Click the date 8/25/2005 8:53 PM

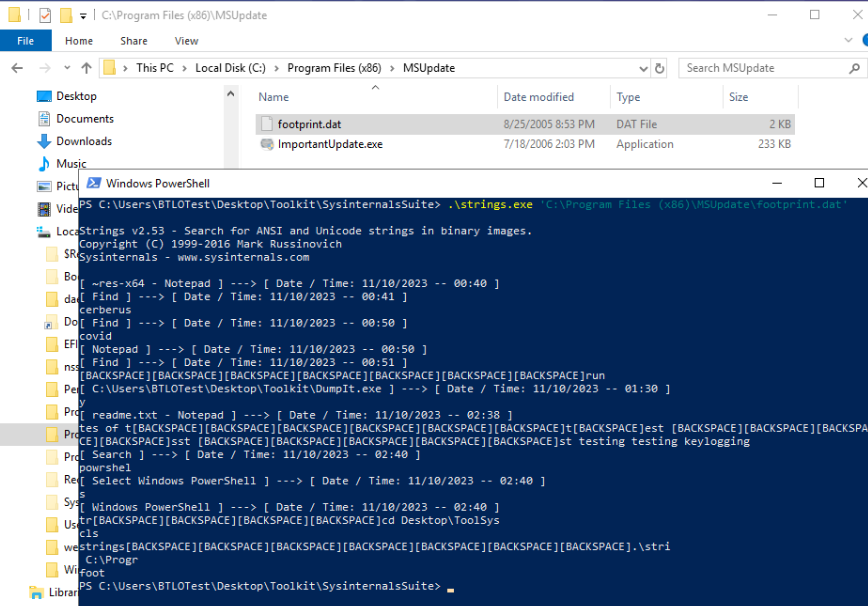click(549, 125)
